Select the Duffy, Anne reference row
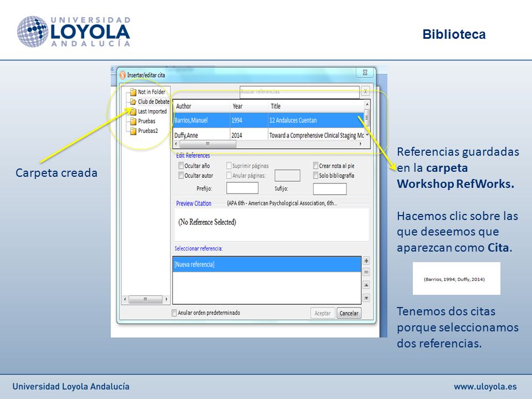532x399 pixels. point(268,135)
